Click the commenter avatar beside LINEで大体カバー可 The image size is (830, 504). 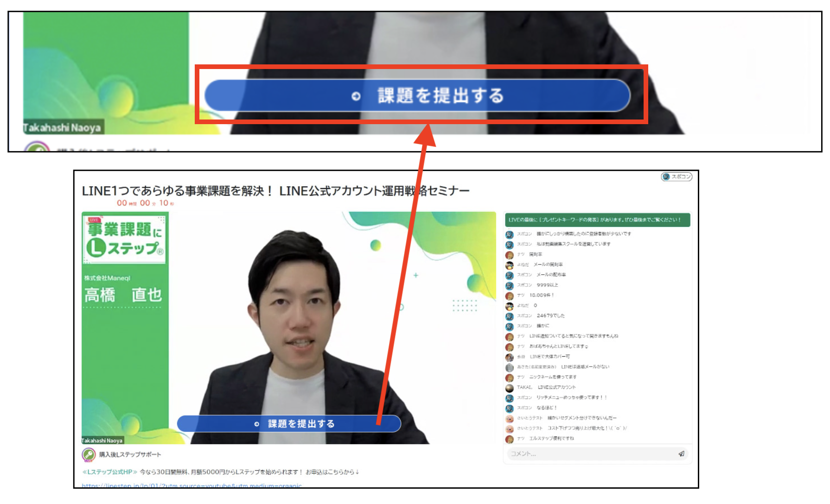point(509,357)
